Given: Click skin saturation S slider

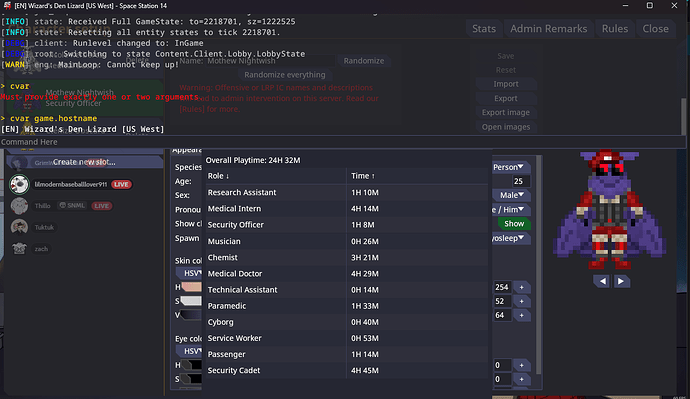Looking at the screenshot, I should (x=191, y=301).
